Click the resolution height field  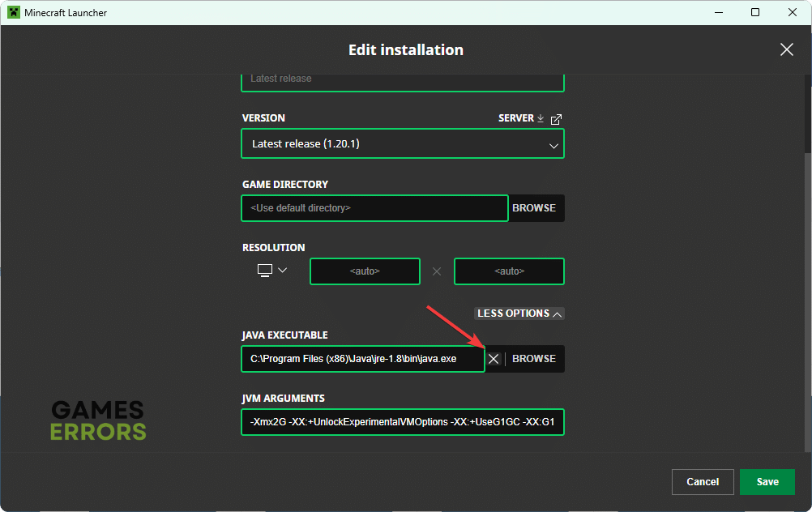coord(509,271)
